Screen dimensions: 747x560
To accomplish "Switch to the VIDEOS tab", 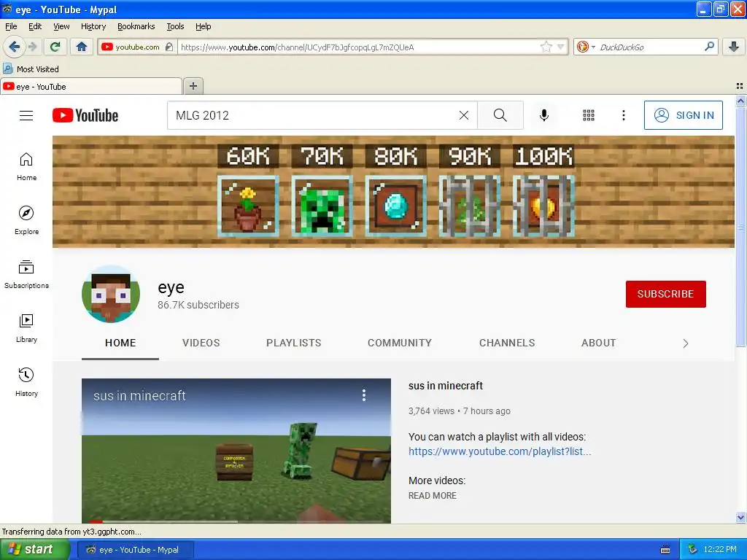I will pyautogui.click(x=201, y=343).
